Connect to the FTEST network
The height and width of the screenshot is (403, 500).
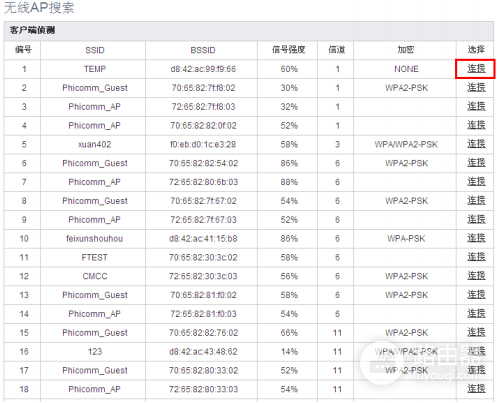pos(476,257)
